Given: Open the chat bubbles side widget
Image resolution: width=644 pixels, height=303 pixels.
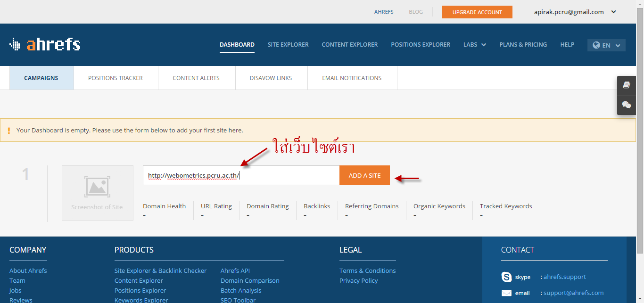Looking at the screenshot, I should [626, 105].
